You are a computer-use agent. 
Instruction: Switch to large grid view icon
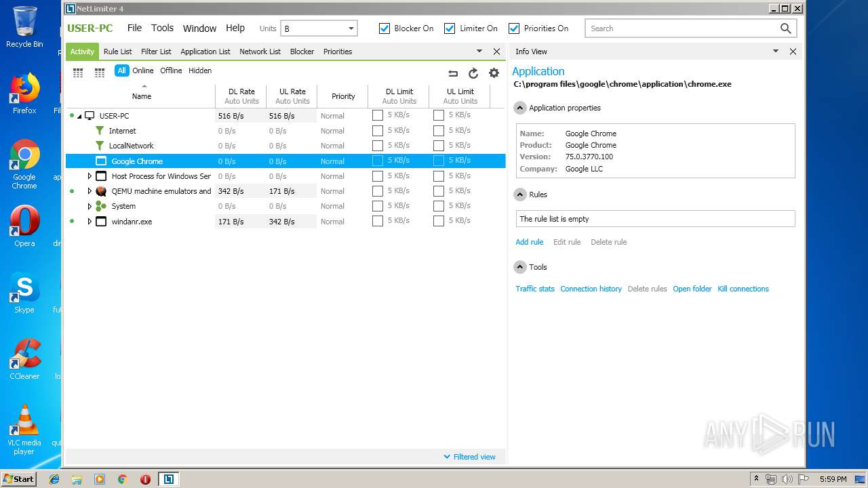(x=78, y=73)
